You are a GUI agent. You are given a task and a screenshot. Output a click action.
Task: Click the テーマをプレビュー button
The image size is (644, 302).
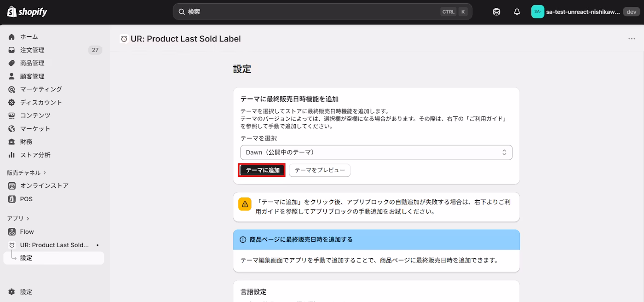click(x=319, y=170)
